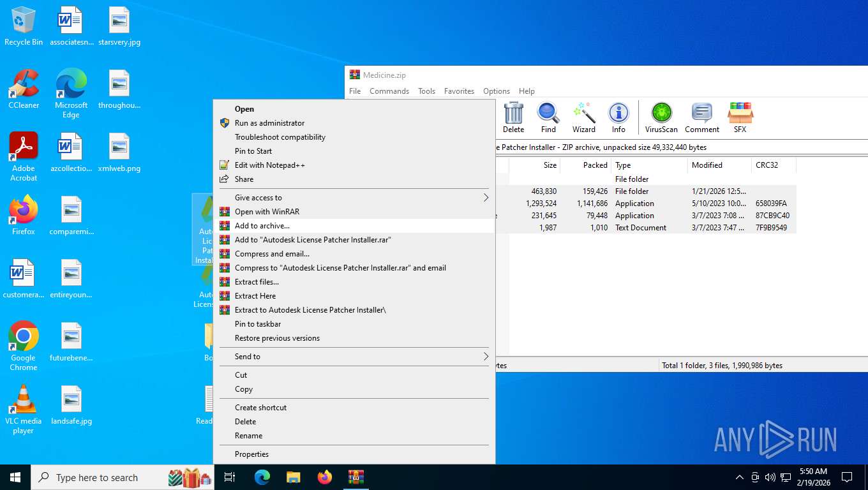Choose Pin to Start
The height and width of the screenshot is (490, 868).
click(x=354, y=151)
